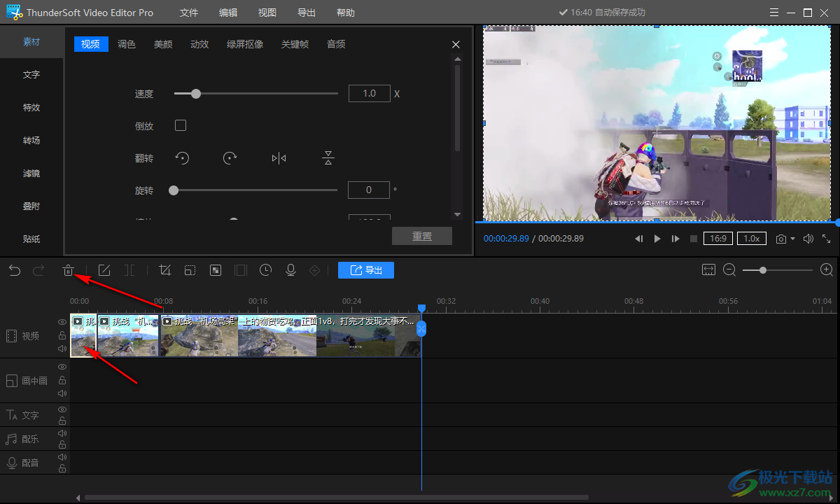Viewport: 840px width, 504px height.
Task: Mute the 画中画 track
Action: pos(62,393)
